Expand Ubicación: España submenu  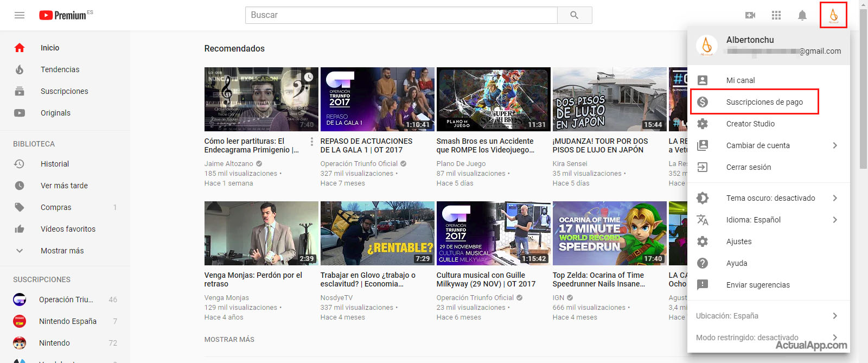769,316
